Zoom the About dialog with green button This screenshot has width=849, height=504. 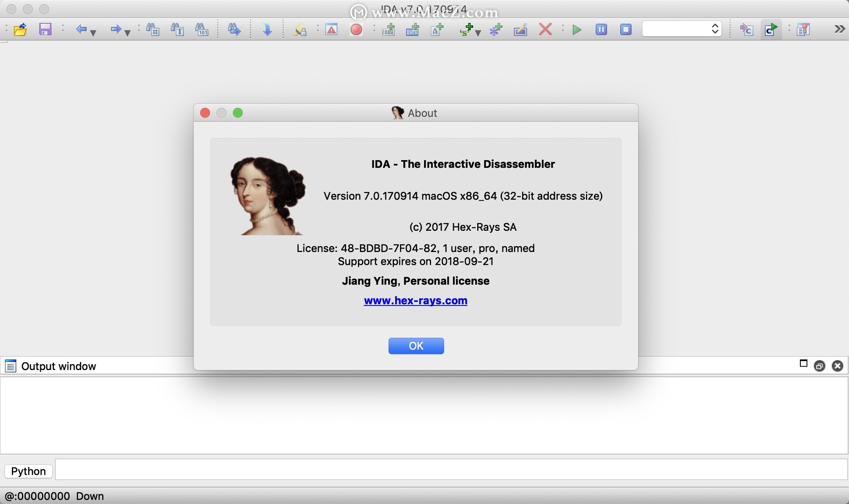pyautogui.click(x=238, y=113)
